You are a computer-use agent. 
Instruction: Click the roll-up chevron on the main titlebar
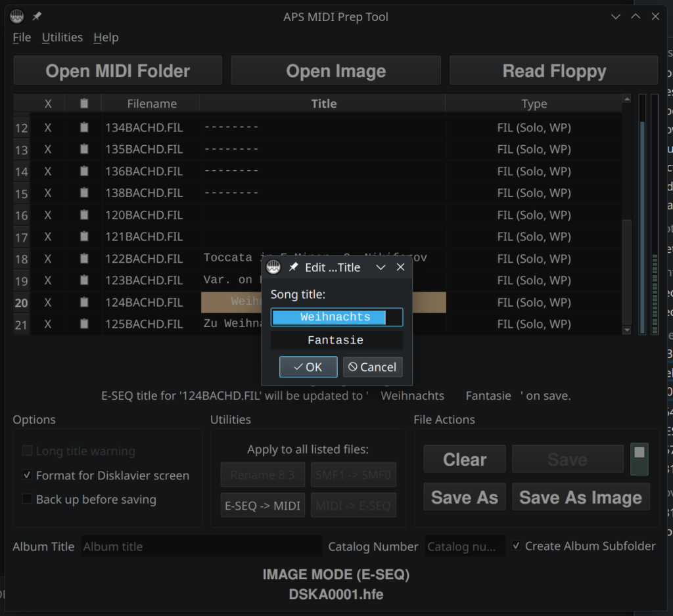coord(635,16)
